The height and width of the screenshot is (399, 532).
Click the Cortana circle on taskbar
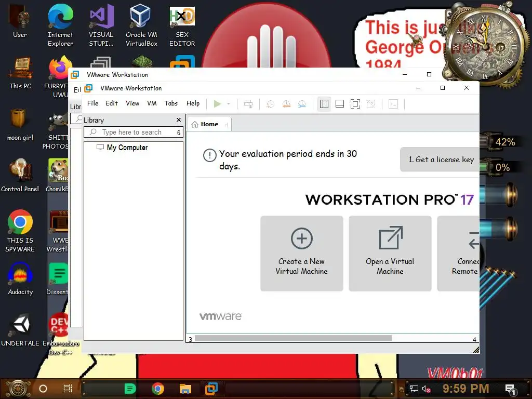43,389
